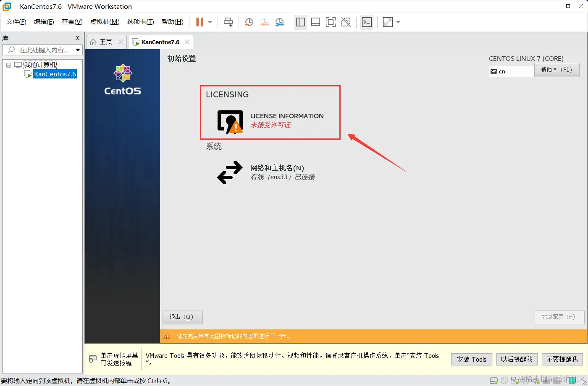Image resolution: width=588 pixels, height=386 pixels.
Task: Toggle full screen mode
Action: point(331,22)
